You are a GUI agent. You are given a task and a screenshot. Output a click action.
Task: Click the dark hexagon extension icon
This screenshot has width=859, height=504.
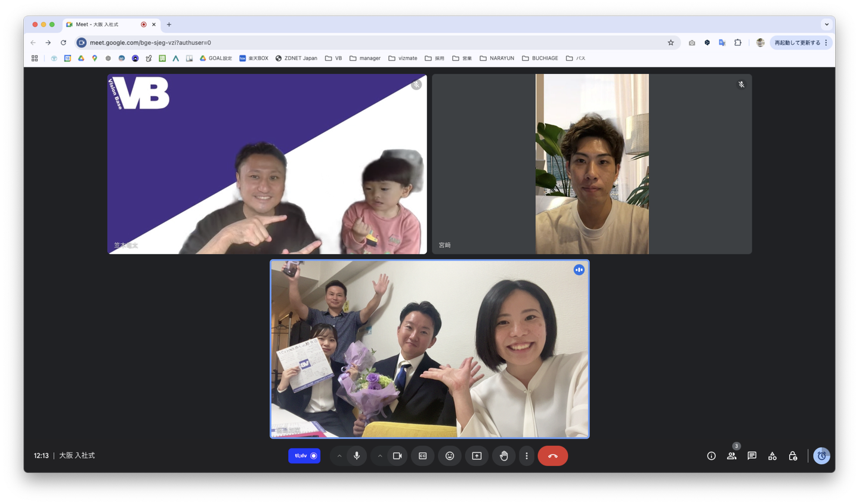pyautogui.click(x=707, y=43)
